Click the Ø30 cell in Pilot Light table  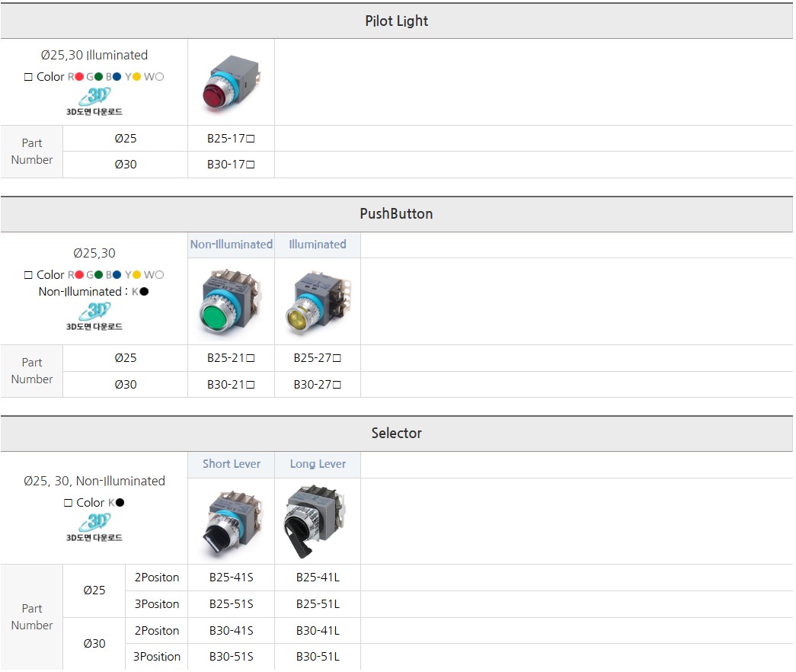click(126, 165)
